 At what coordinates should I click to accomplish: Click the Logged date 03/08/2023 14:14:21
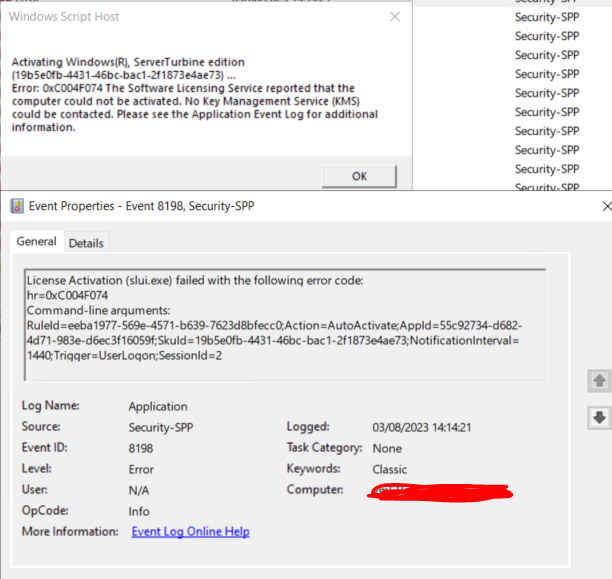pyautogui.click(x=422, y=427)
